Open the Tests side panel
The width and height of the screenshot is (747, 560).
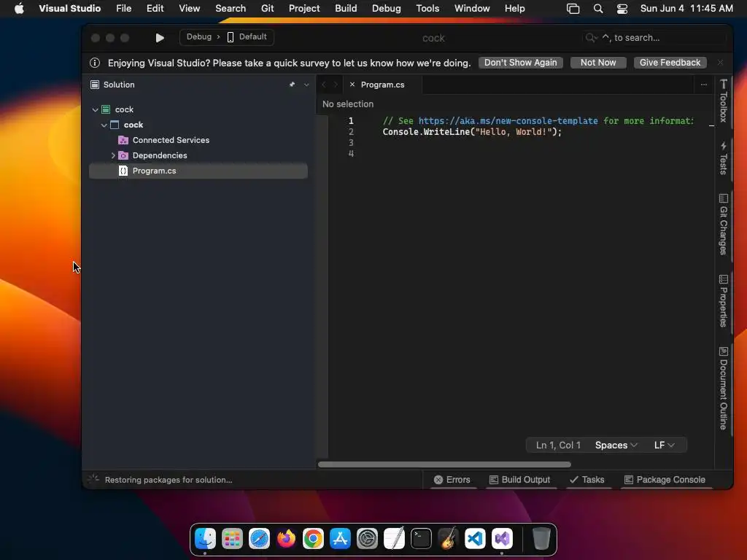coord(723,158)
